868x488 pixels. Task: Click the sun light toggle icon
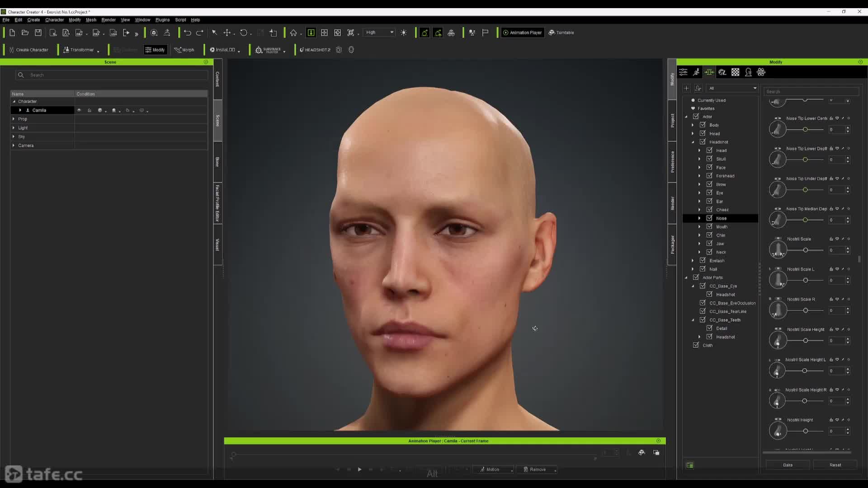(x=404, y=33)
